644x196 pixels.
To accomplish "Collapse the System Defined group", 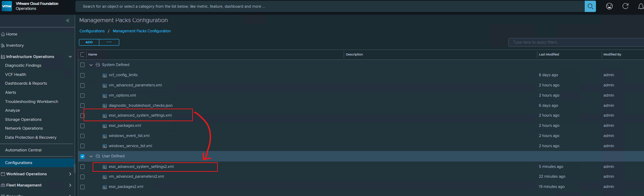I will (x=91, y=65).
